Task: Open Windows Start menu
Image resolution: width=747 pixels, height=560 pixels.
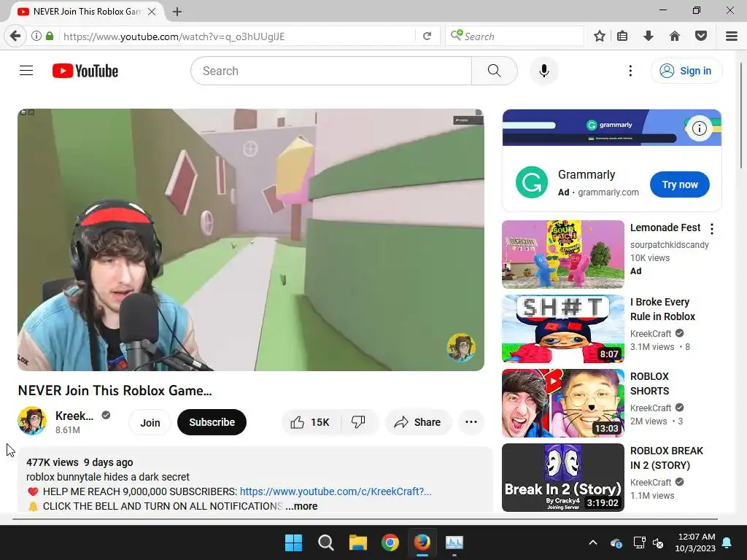Action: coord(293,542)
